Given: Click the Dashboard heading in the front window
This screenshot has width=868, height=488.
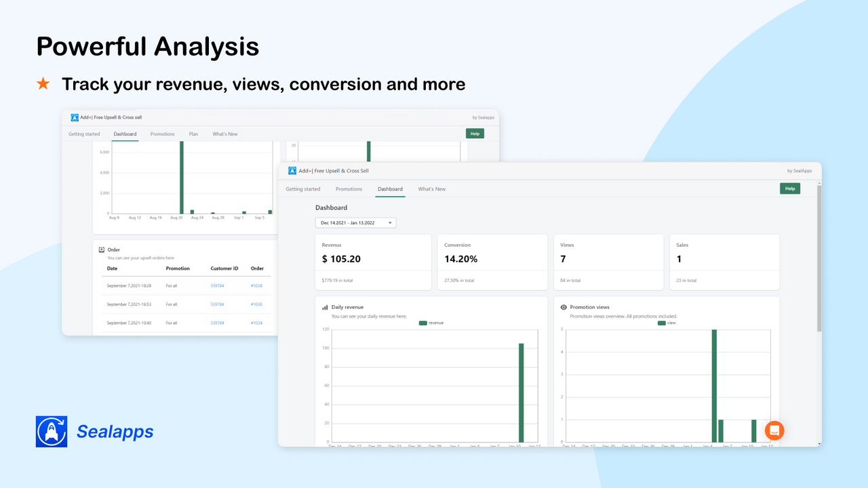Looking at the screenshot, I should 331,207.
